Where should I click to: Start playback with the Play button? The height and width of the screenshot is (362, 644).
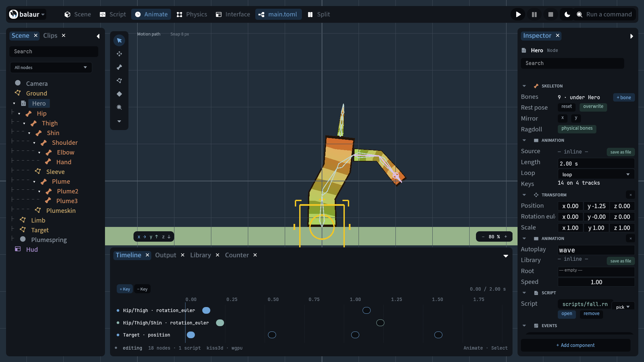click(518, 14)
